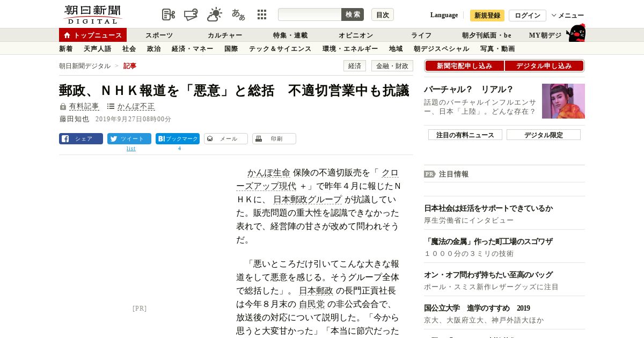
Task: Open the weather sun-cloud icon
Action: [215, 14]
